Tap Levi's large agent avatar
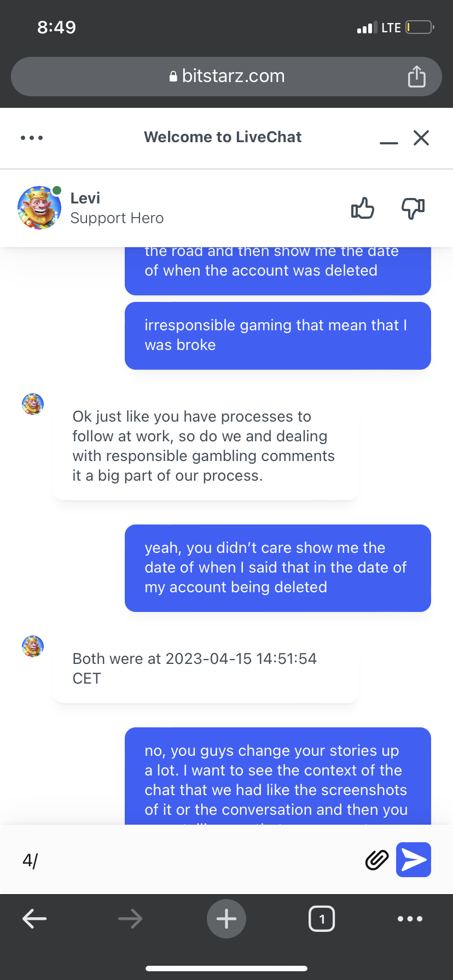The image size is (453, 980). click(39, 208)
